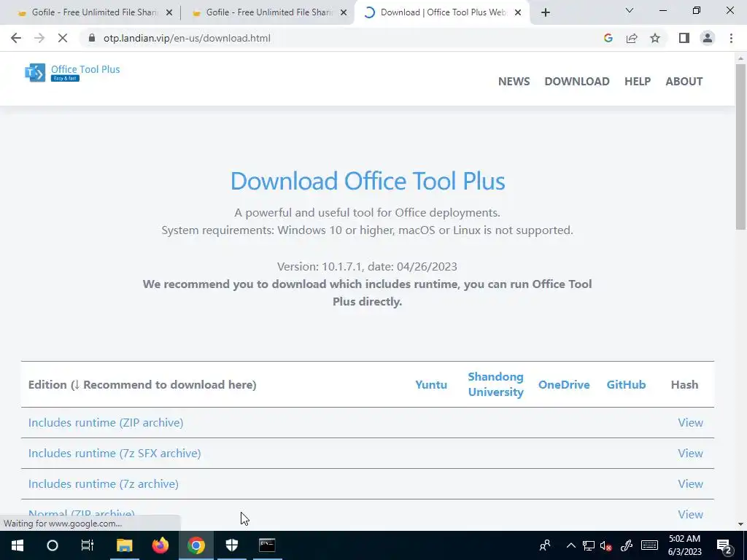Close the second Gofile tab
Screen dimensions: 747x560
pyautogui.click(x=344, y=12)
